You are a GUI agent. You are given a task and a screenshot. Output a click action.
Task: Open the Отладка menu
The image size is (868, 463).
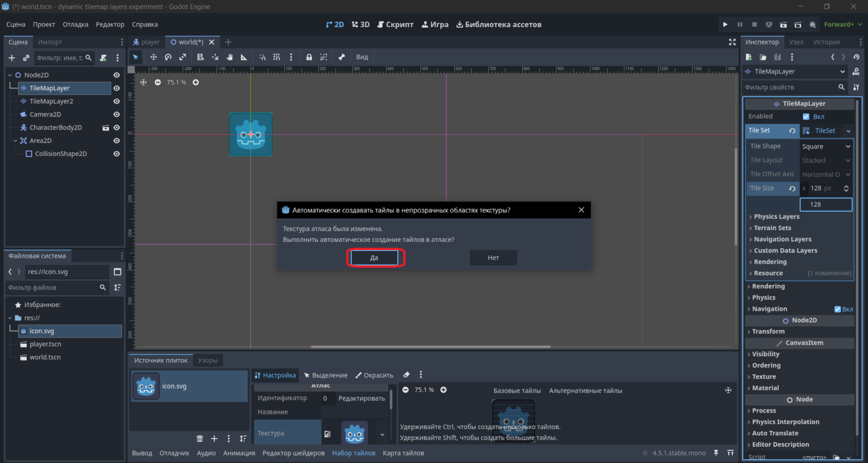[75, 24]
